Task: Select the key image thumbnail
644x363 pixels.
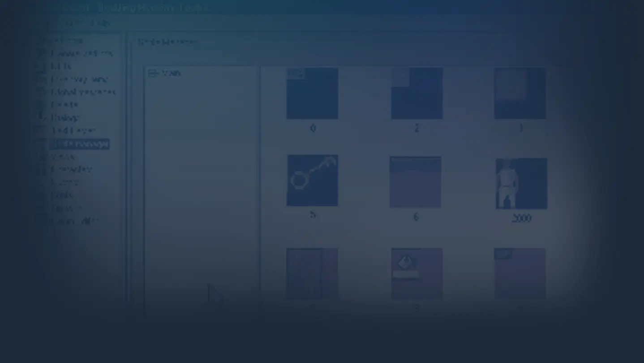Action: tap(312, 180)
